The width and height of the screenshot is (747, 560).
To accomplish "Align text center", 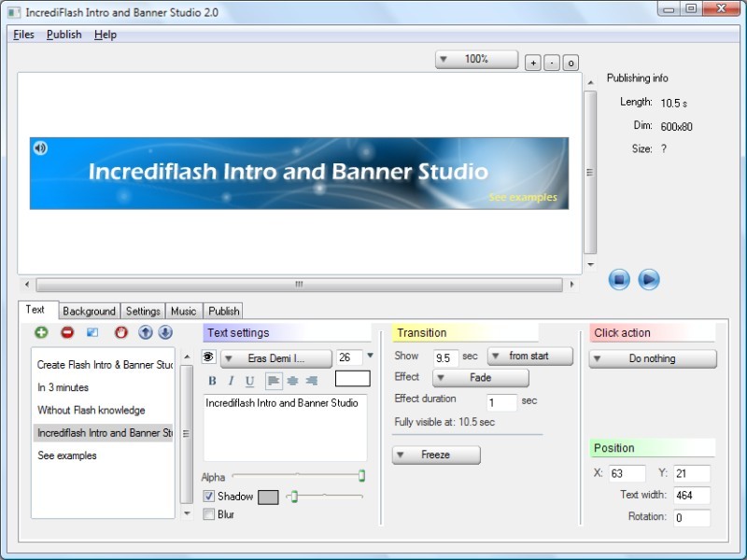I will click(292, 381).
